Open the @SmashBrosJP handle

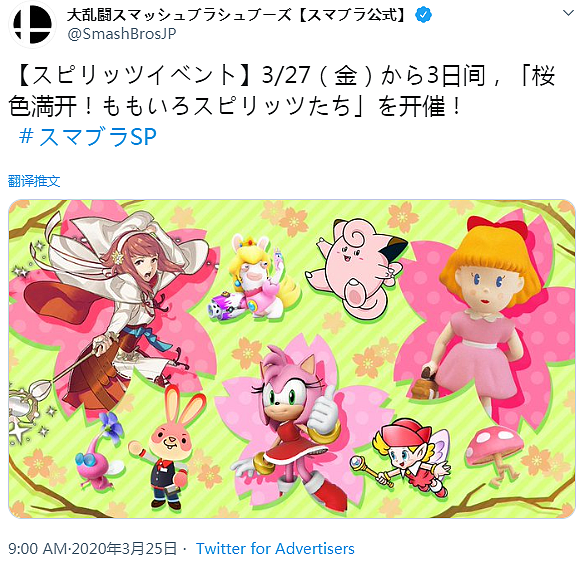click(122, 34)
